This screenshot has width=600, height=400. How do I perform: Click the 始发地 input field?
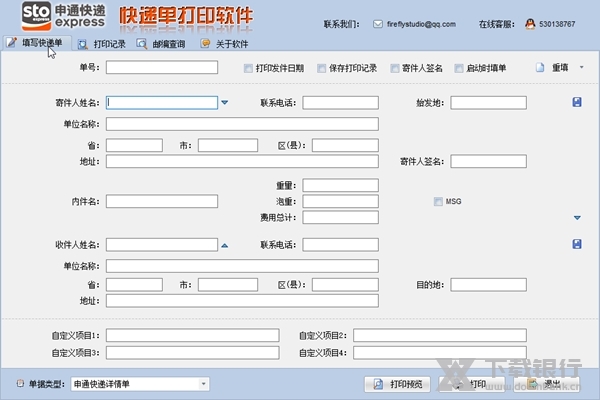coord(489,103)
